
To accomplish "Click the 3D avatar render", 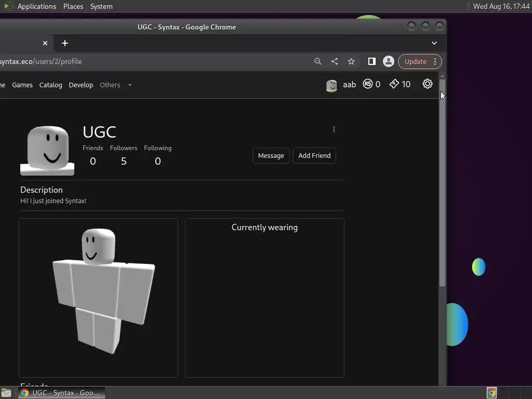I will click(103, 291).
